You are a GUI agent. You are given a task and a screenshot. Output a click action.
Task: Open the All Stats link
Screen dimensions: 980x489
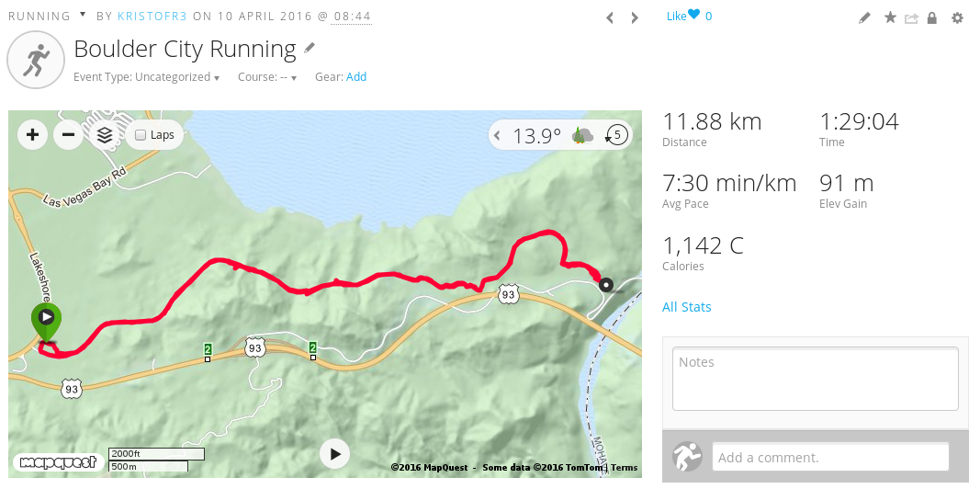(686, 307)
